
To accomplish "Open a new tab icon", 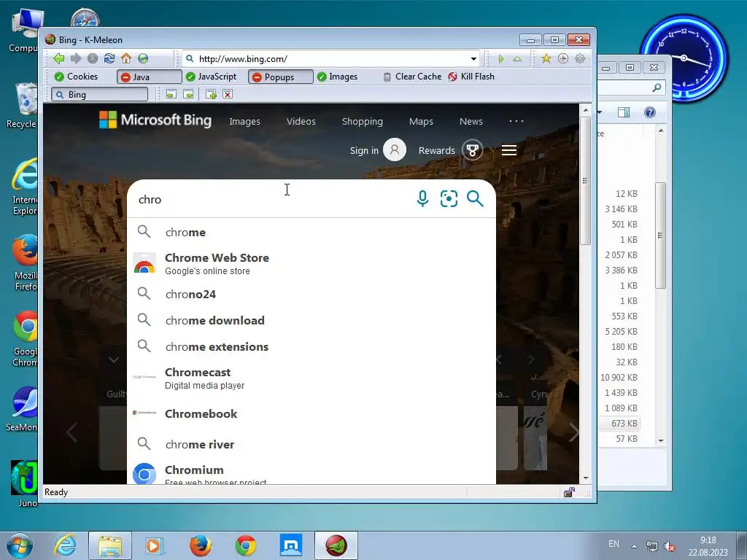I will pos(211,94).
